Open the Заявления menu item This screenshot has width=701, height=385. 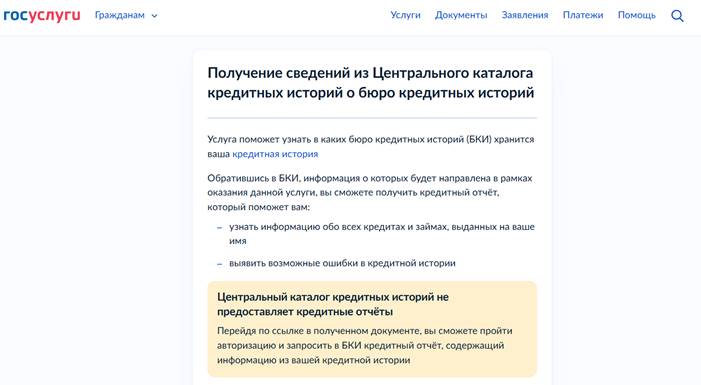(x=525, y=15)
